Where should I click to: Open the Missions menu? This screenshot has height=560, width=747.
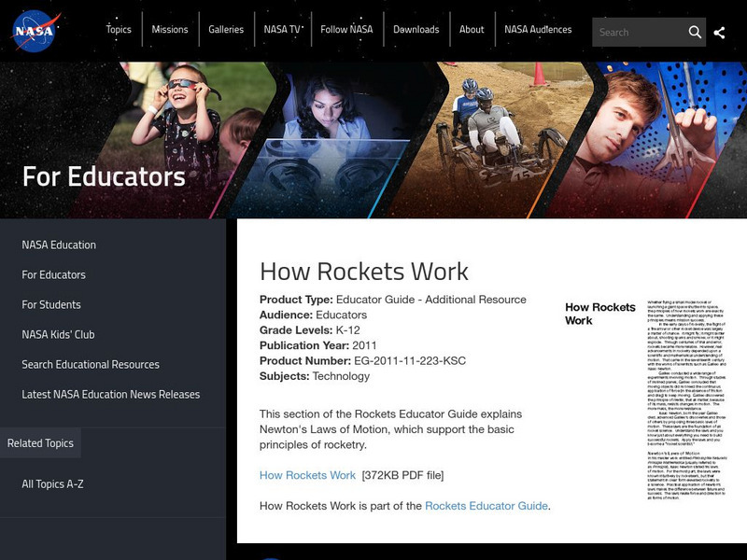click(x=170, y=30)
